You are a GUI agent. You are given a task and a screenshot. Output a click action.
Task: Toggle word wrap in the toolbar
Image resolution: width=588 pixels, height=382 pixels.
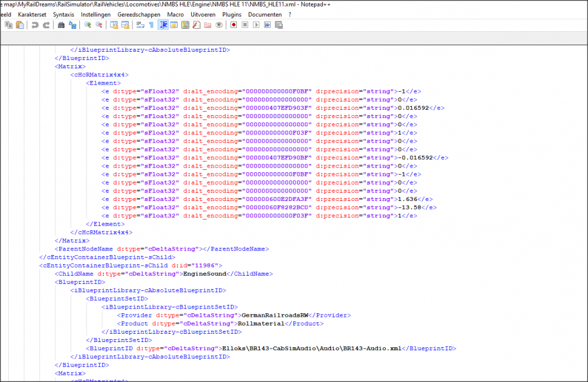pyautogui.click(x=140, y=25)
